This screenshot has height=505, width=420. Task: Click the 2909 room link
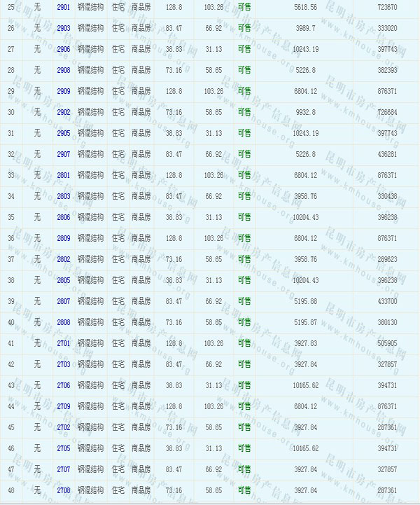[x=64, y=91]
